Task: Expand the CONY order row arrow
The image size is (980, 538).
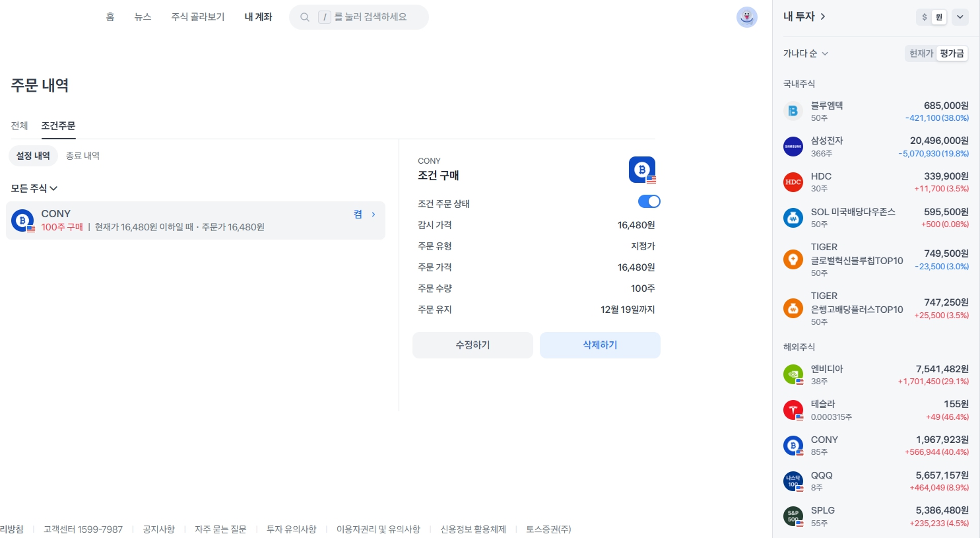Action: [x=374, y=215]
